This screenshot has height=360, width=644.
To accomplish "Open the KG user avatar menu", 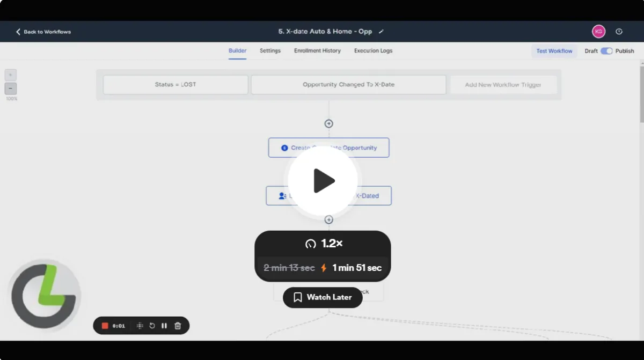I will (598, 32).
